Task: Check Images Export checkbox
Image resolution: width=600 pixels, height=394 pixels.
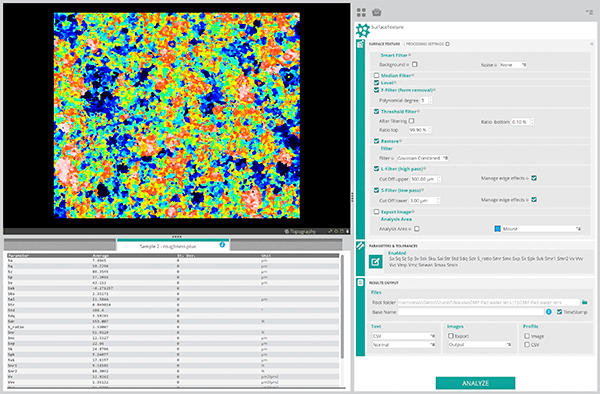Action: [x=451, y=335]
